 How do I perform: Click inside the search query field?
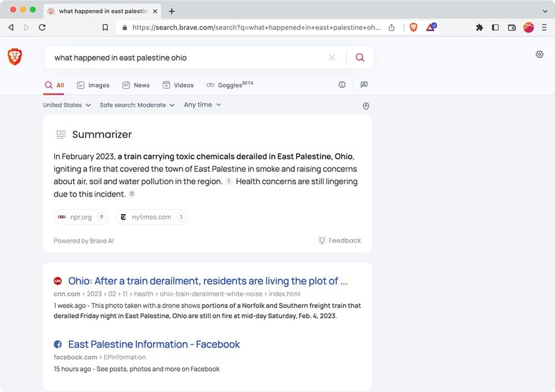point(188,58)
